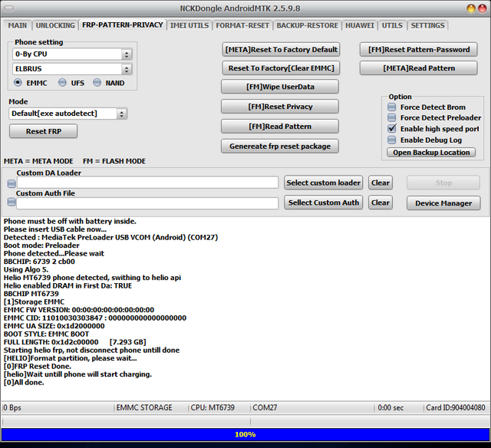Click Reset To Factory[Clear EMMC]
This screenshot has height=448, width=491.
tap(281, 68)
